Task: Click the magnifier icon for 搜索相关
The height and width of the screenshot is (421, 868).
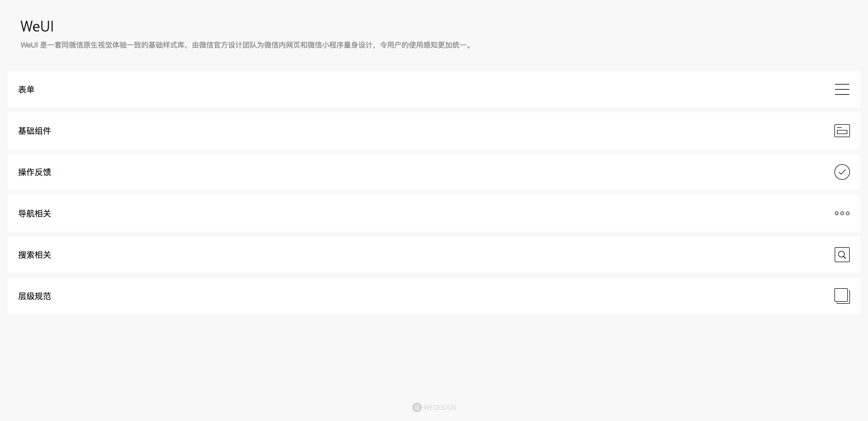Action: click(842, 255)
